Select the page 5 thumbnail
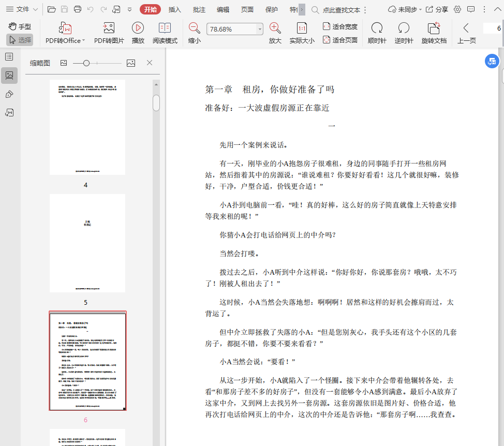Image resolution: width=504 pixels, height=446 pixels. pos(87,243)
